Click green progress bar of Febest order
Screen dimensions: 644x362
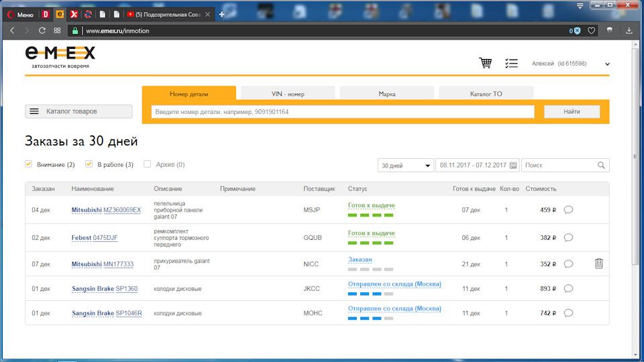[x=370, y=243]
